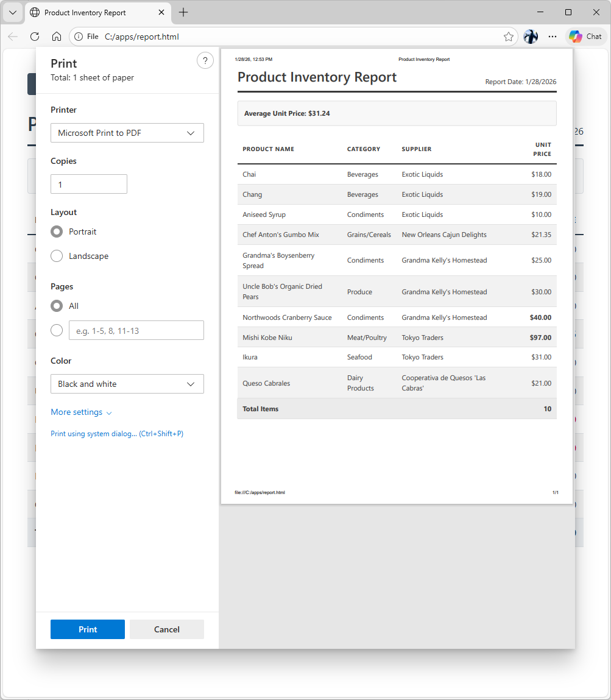This screenshot has height=700, width=611.
Task: Click the browser refresh icon
Action: click(x=35, y=37)
